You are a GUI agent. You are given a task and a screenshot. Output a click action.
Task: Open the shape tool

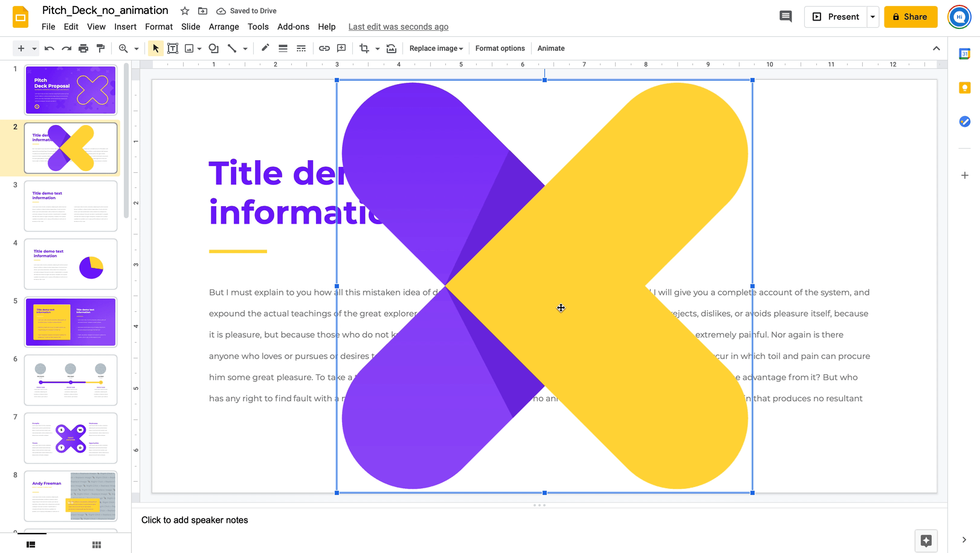click(214, 48)
